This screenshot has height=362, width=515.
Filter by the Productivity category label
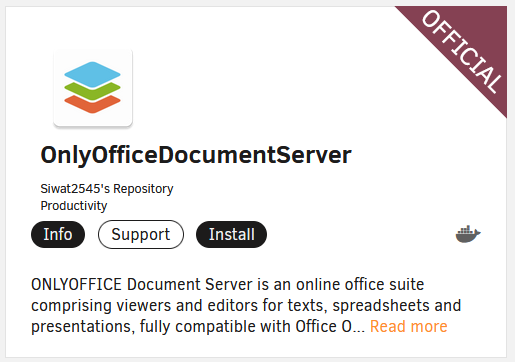point(74,206)
